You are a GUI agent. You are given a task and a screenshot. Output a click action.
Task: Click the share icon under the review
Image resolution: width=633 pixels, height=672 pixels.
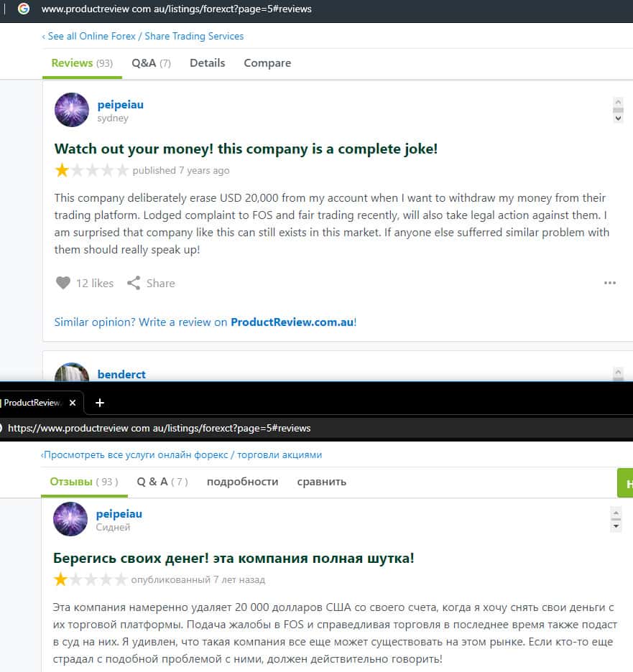(134, 283)
